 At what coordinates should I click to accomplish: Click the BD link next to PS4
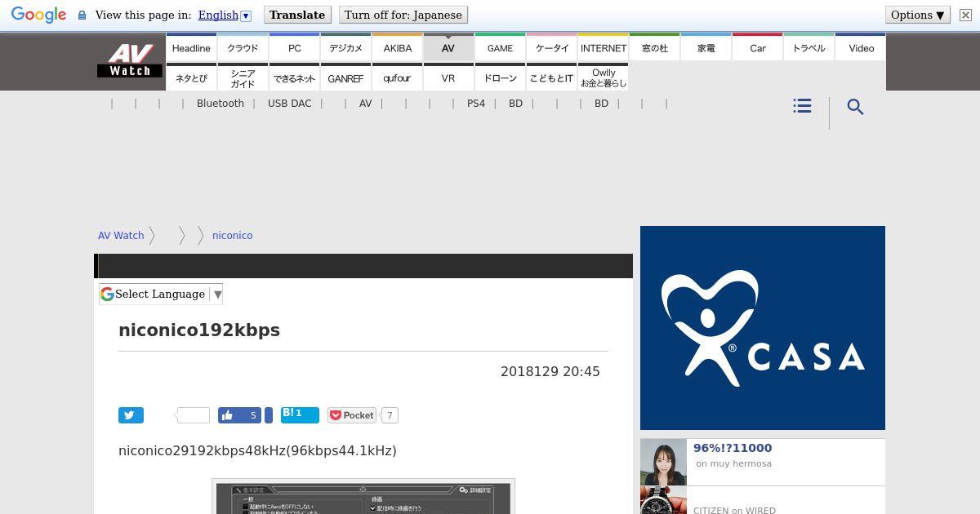click(x=515, y=104)
